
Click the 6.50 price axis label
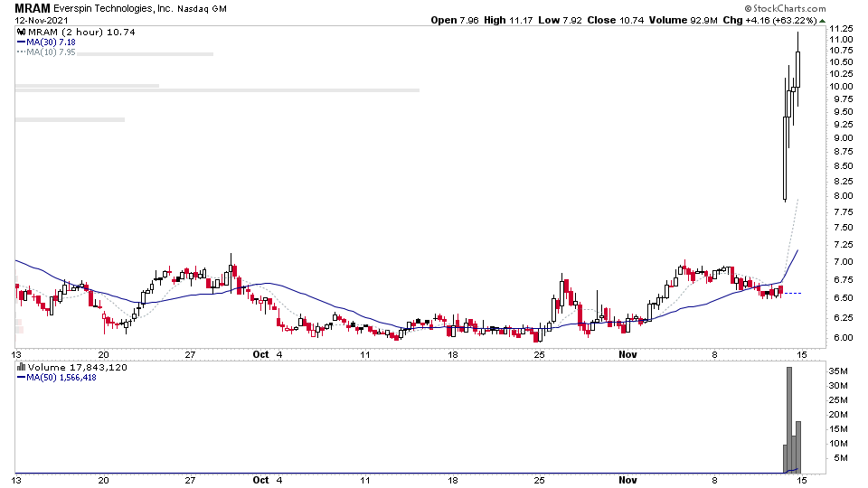coord(843,297)
